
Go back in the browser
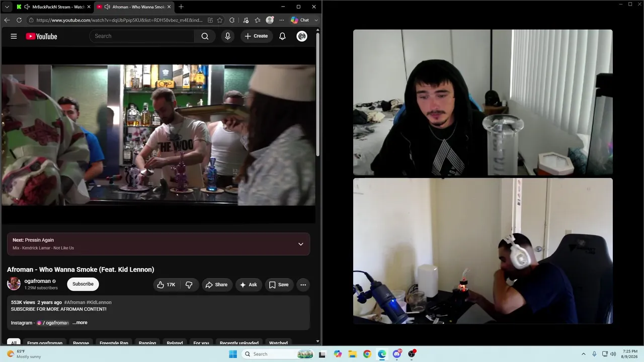7,20
